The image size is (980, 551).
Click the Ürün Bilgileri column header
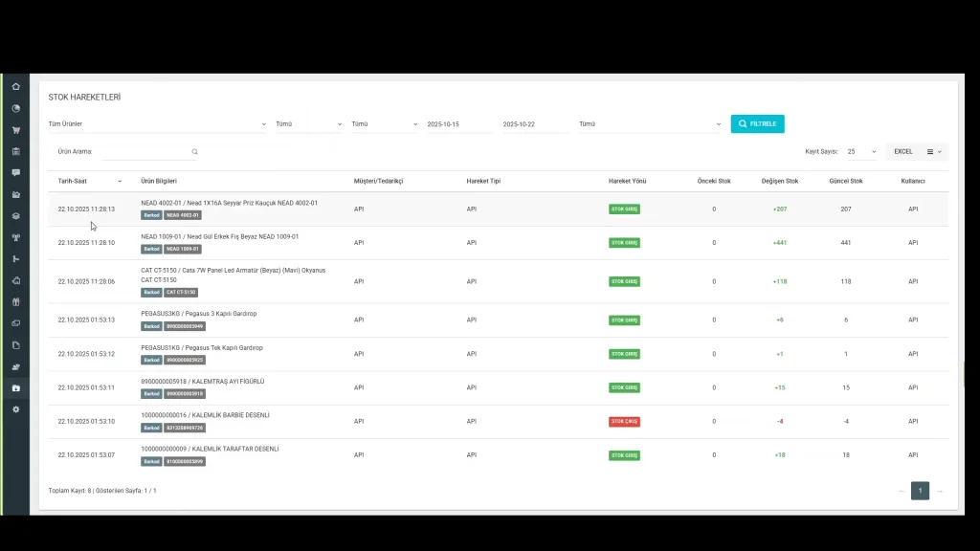click(159, 181)
